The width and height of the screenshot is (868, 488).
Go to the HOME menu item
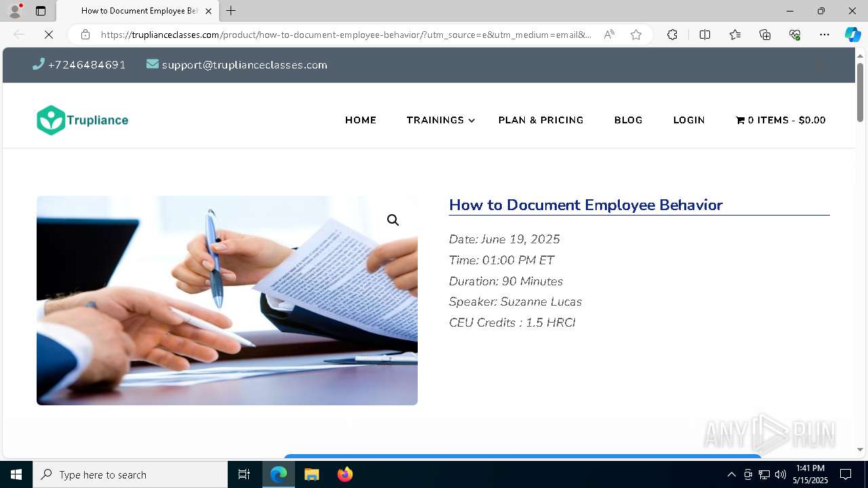tap(361, 120)
